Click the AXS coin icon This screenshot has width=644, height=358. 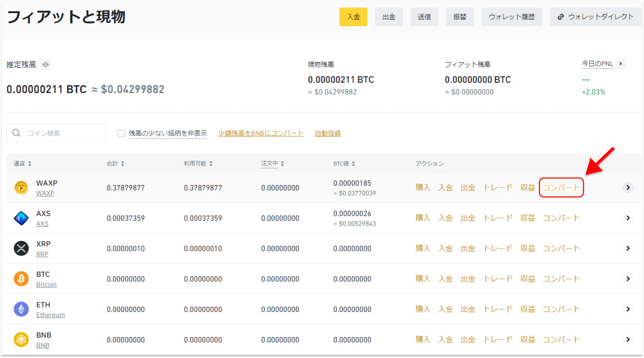(x=21, y=218)
